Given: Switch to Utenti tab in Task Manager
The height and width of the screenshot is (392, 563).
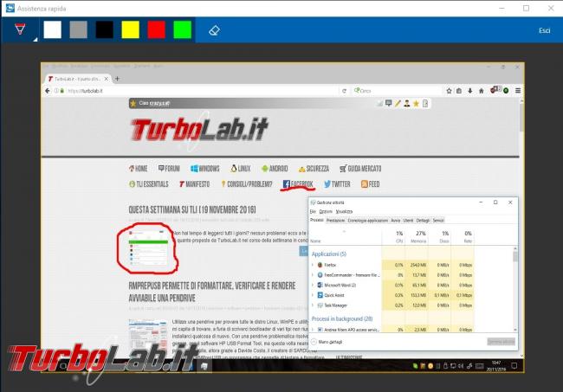Looking at the screenshot, I should 408,220.
